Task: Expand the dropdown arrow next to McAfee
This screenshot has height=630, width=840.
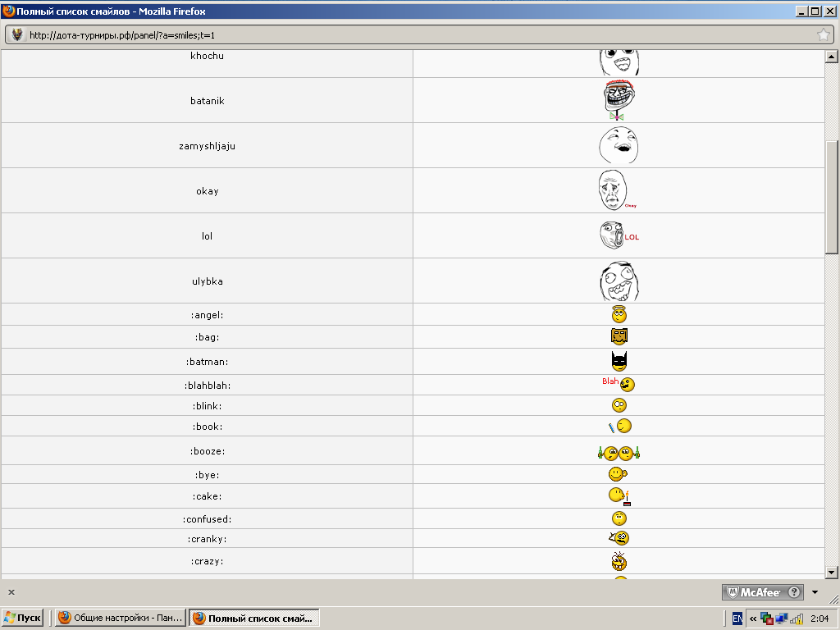Action: coord(815,592)
